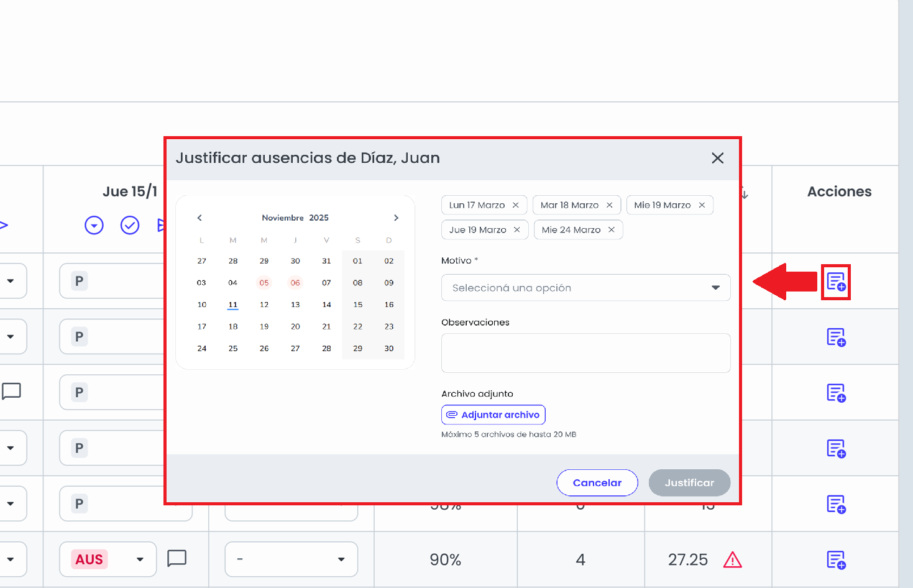Click the vertical scrollbar on right edge

click(906, 294)
